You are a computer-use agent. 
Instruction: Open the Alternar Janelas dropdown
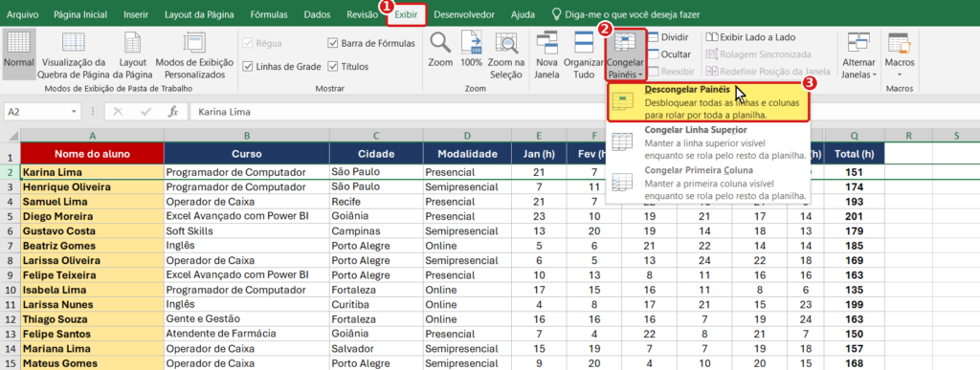(858, 54)
